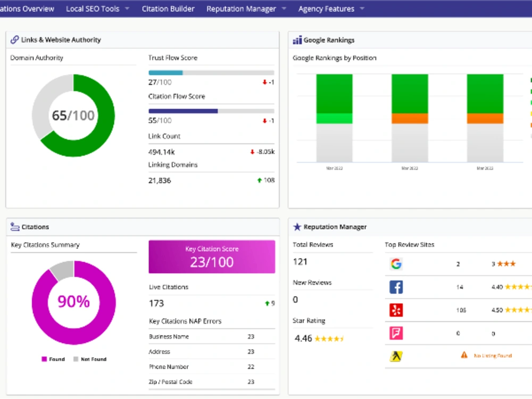Open the Citation Builder menu item
The width and height of the screenshot is (532, 399).
[x=168, y=9]
